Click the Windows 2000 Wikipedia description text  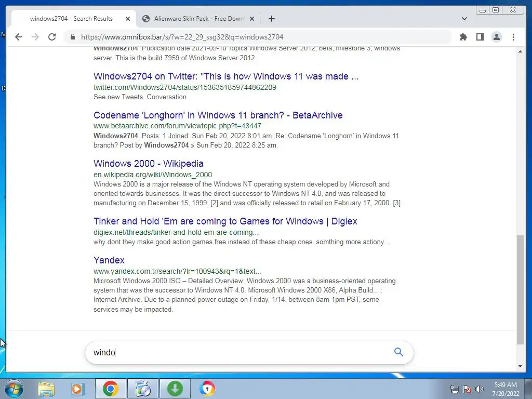(247, 194)
